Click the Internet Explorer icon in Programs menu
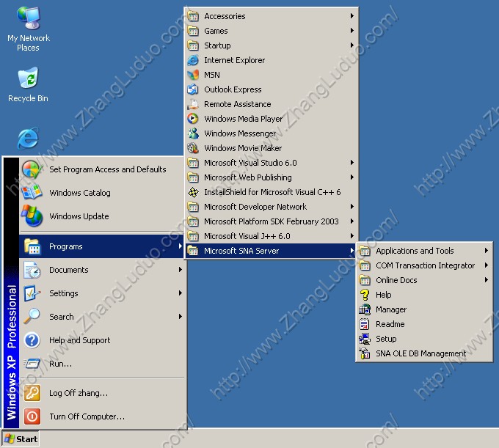The height and width of the screenshot is (448, 499). point(193,60)
